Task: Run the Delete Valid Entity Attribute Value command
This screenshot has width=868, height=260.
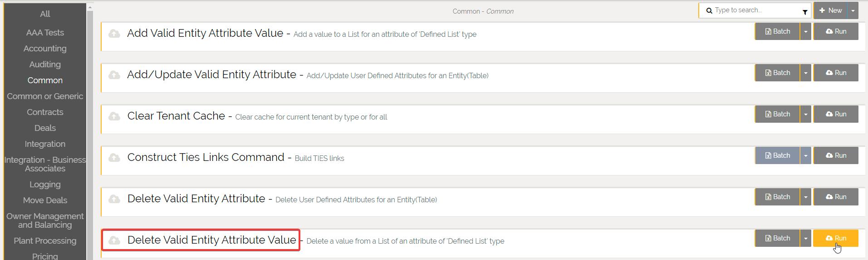Action: pos(836,238)
